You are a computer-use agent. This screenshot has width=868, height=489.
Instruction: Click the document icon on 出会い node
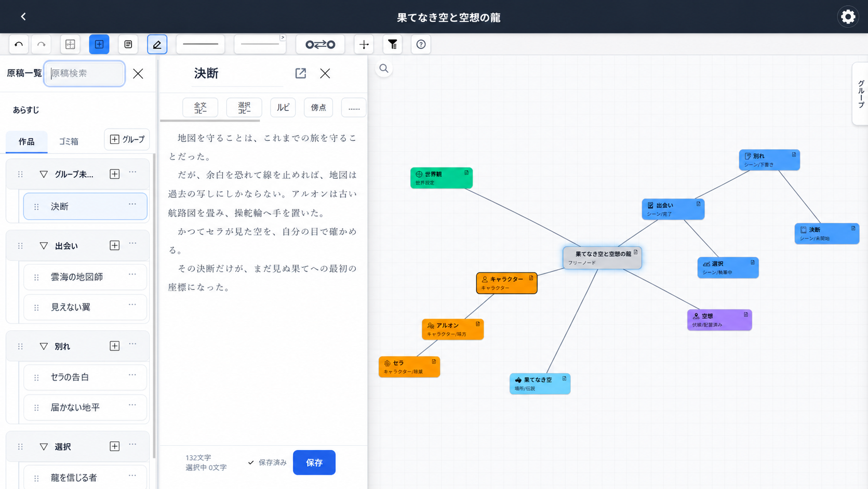pos(698,204)
